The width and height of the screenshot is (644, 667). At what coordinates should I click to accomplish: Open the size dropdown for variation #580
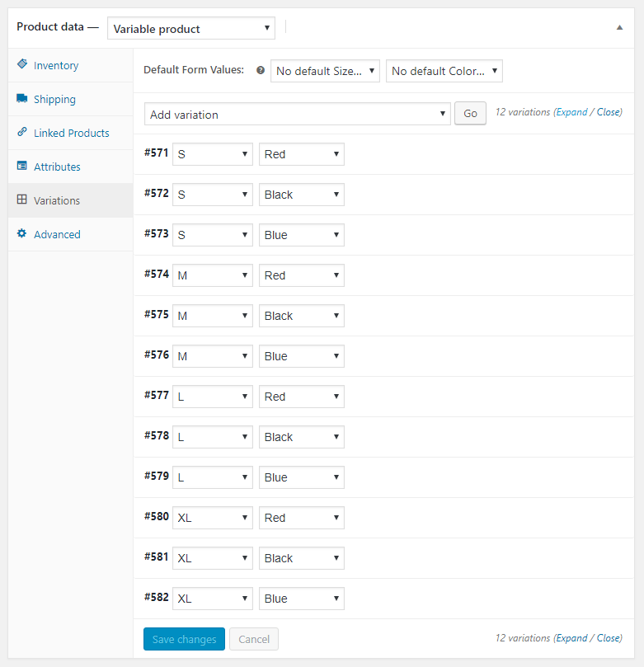click(213, 518)
